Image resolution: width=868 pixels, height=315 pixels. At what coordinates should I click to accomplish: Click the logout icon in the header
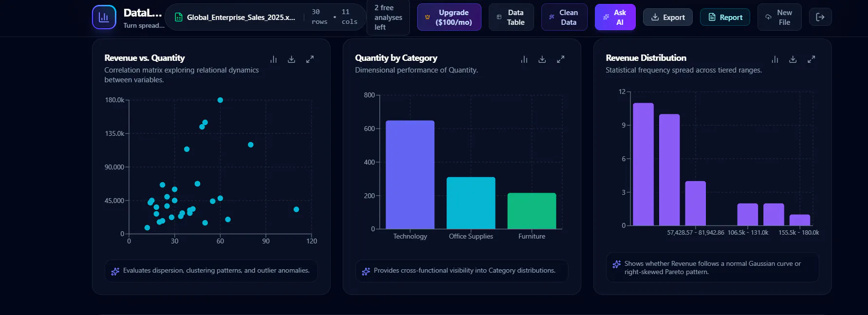820,17
